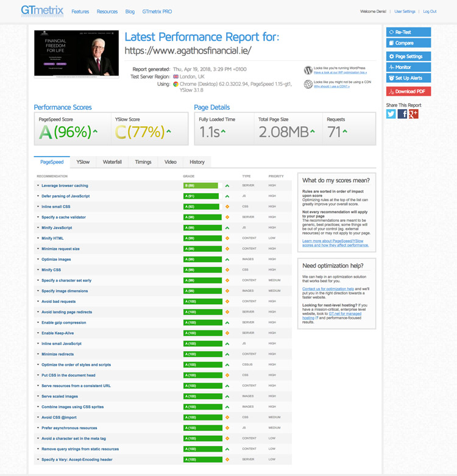The width and height of the screenshot is (457, 476).
Task: Share report via Twitter icon
Action: [x=391, y=114]
